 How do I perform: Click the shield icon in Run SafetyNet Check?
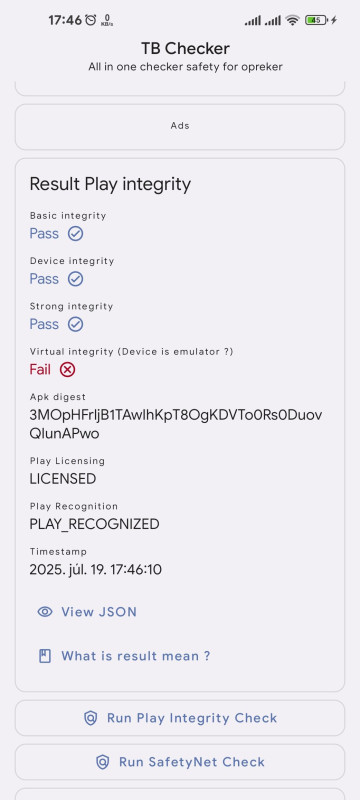coord(102,762)
